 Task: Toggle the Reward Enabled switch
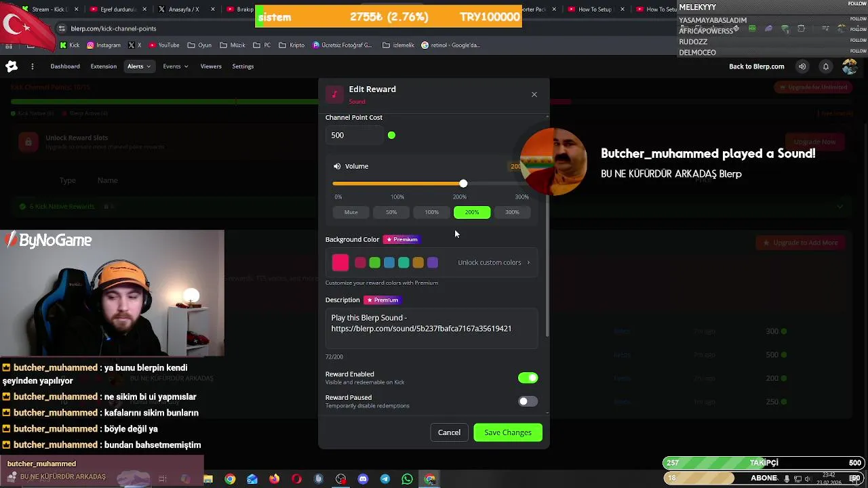click(x=528, y=378)
